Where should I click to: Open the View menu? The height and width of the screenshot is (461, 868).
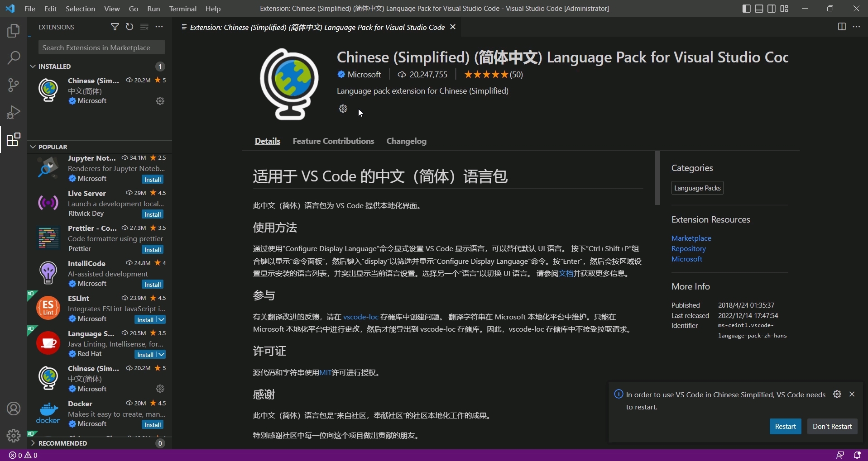coord(112,9)
